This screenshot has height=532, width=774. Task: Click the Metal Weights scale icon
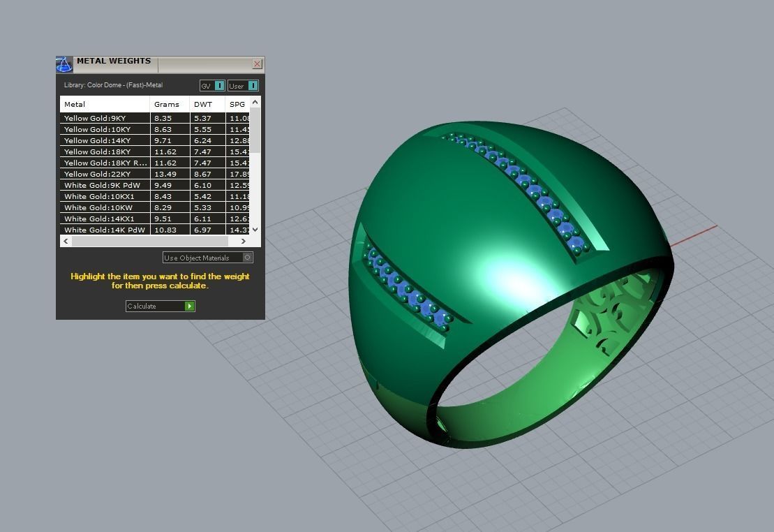[x=64, y=64]
